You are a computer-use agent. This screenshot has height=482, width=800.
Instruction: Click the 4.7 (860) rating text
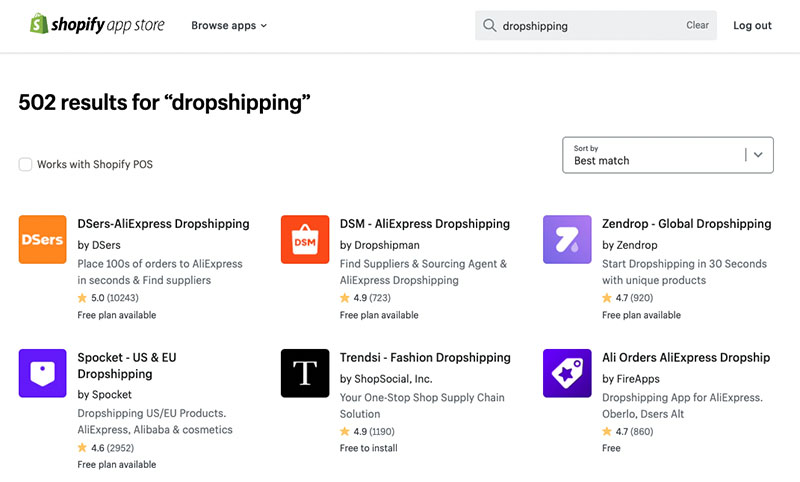[x=634, y=432]
